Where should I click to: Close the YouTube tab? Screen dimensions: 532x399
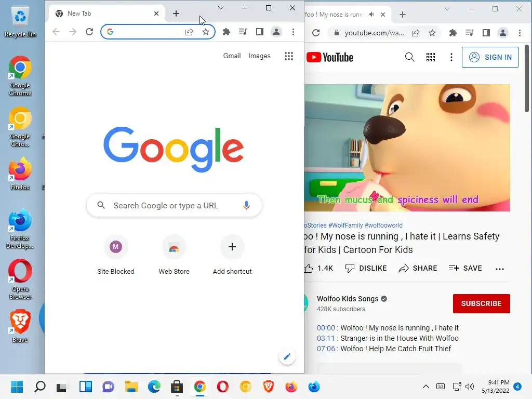click(x=383, y=15)
